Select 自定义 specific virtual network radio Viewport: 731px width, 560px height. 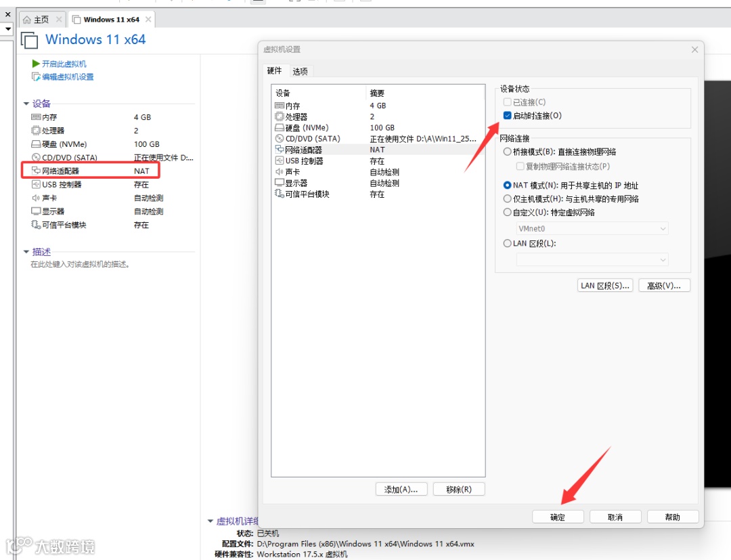tap(507, 212)
